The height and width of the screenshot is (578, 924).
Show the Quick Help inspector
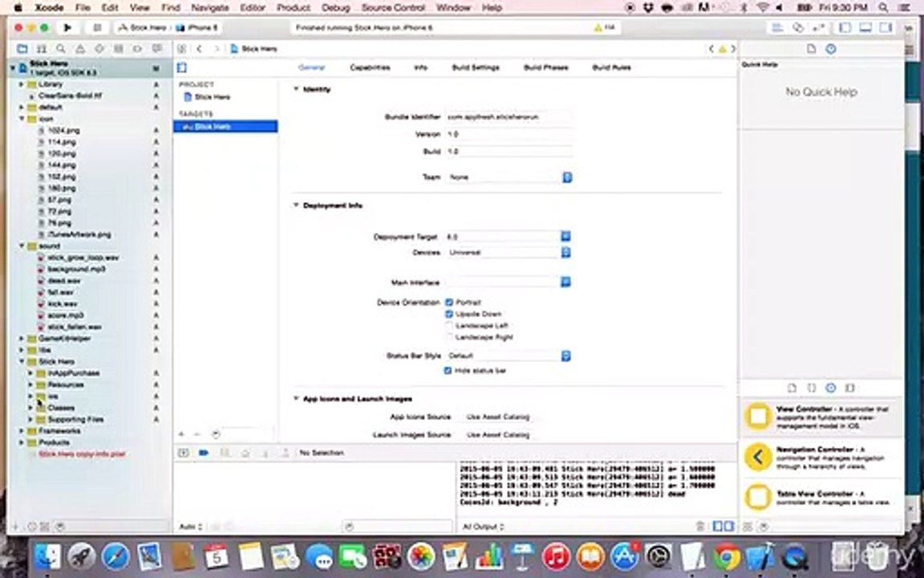[831, 49]
